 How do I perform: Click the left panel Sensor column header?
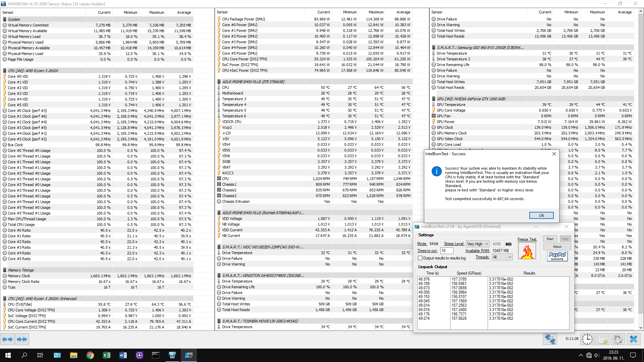pos(44,12)
